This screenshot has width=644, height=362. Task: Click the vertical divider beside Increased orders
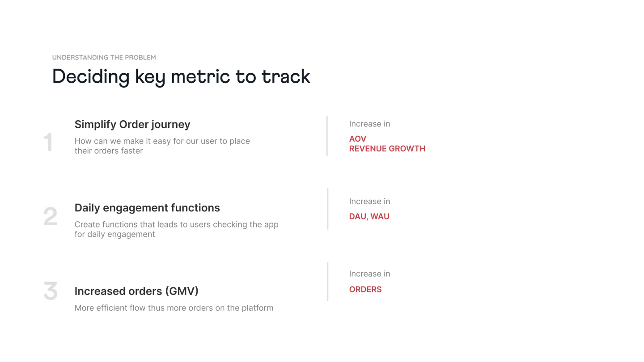(x=328, y=282)
